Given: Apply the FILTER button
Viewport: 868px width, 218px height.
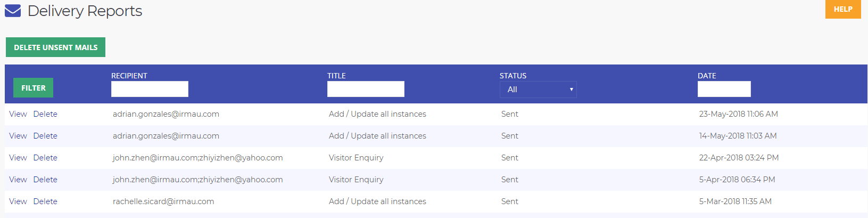Looking at the screenshot, I should click(x=33, y=88).
